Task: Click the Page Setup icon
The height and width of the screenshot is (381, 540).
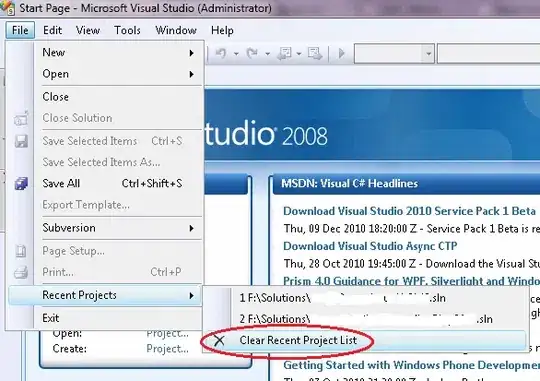Action: pos(21,251)
